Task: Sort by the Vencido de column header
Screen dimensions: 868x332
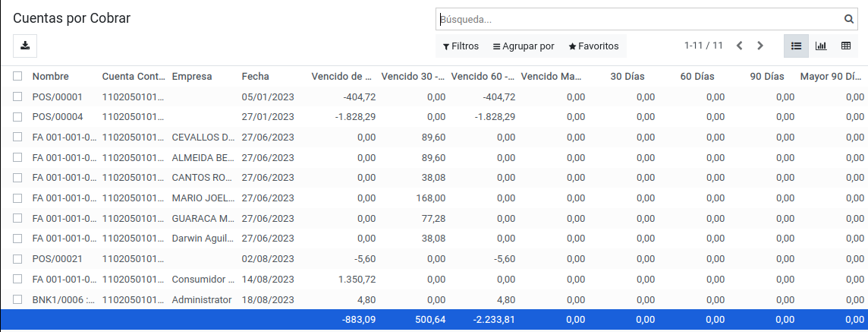Action: [343, 77]
